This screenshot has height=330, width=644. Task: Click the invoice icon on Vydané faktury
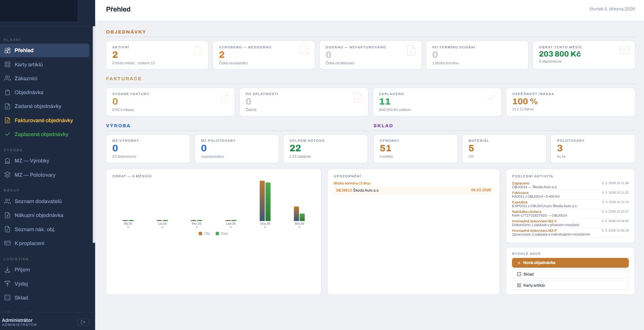224,97
